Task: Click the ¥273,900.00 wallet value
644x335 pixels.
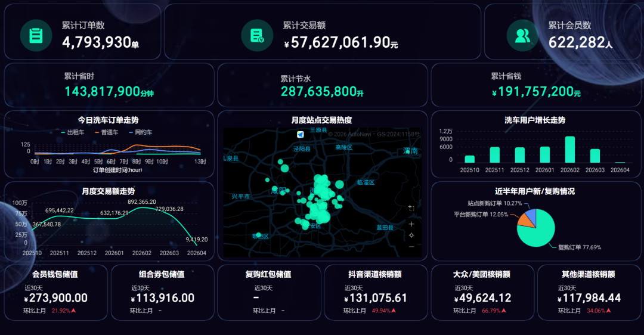Action: [x=56, y=297]
